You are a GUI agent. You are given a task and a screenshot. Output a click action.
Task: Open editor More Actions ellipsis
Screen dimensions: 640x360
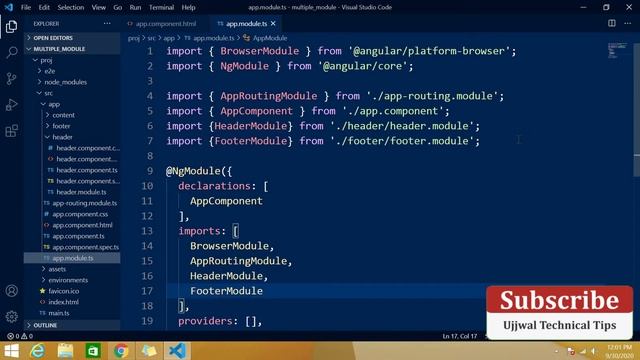[628, 23]
